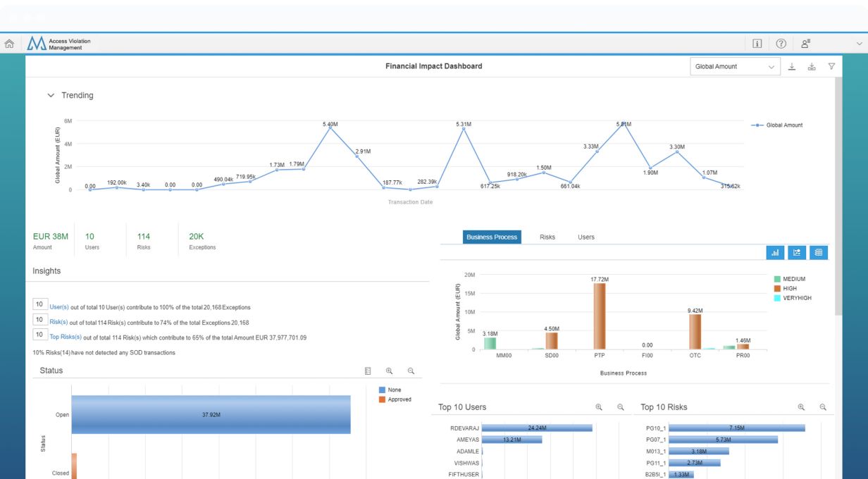Image resolution: width=868 pixels, height=479 pixels.
Task: Switch to the Risks tab
Action: click(547, 237)
